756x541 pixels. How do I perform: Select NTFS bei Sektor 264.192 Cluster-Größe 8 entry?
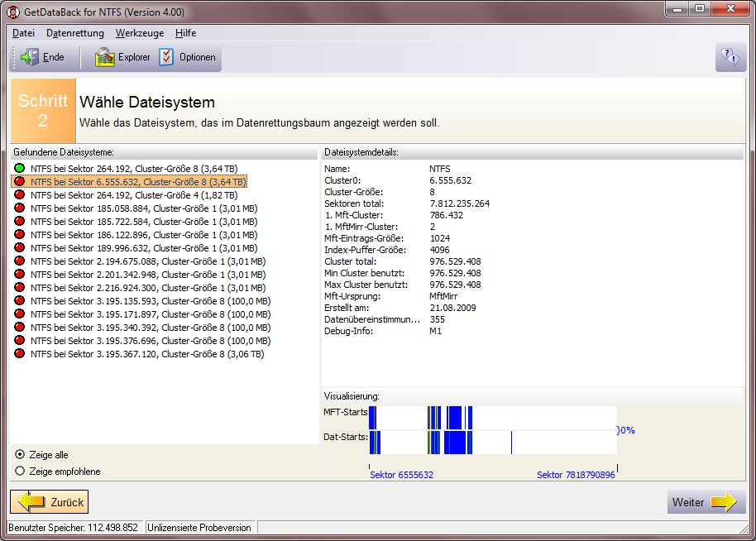click(134, 168)
